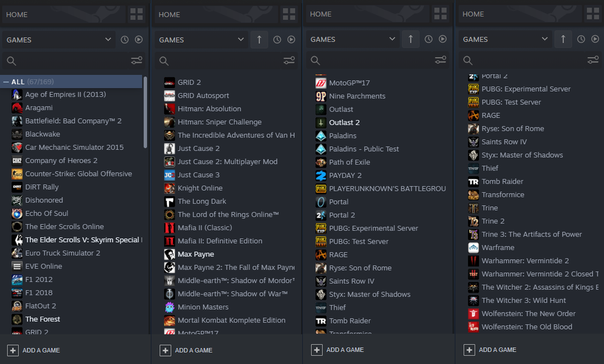This screenshot has height=364, width=604.
Task: Click the Nine Parchments 9P icon
Action: [x=321, y=96]
